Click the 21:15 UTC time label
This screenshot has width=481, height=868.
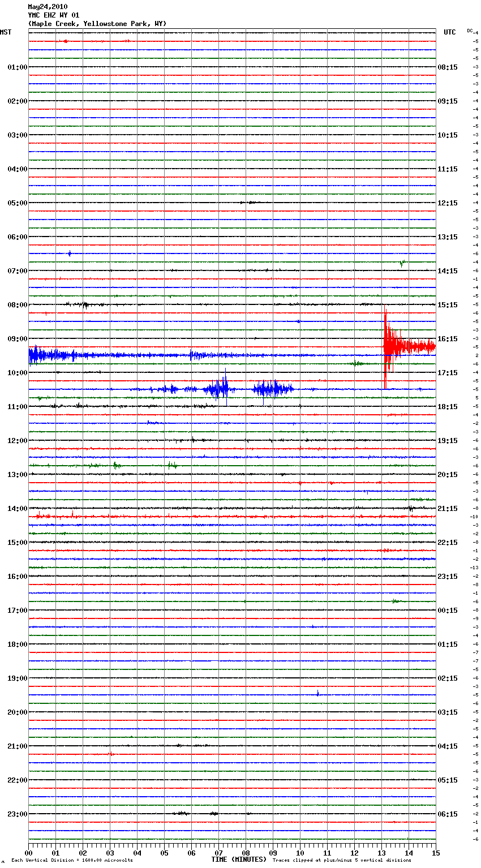tap(448, 509)
